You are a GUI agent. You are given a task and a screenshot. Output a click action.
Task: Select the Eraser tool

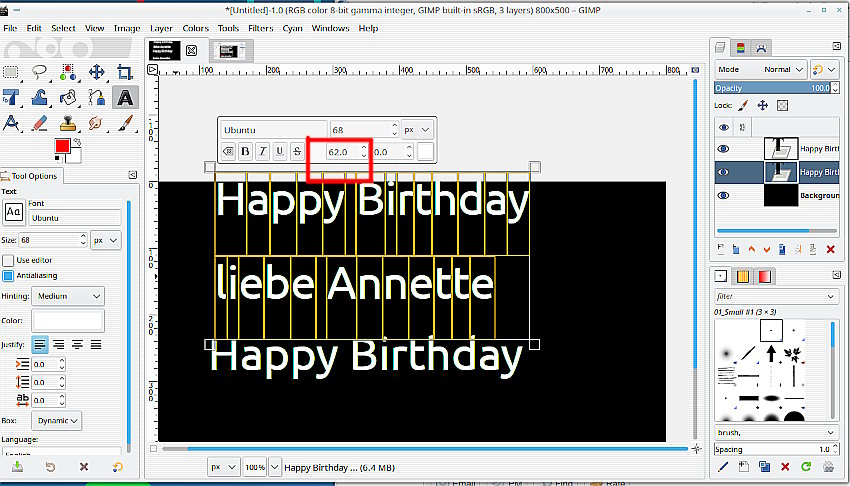tap(39, 124)
